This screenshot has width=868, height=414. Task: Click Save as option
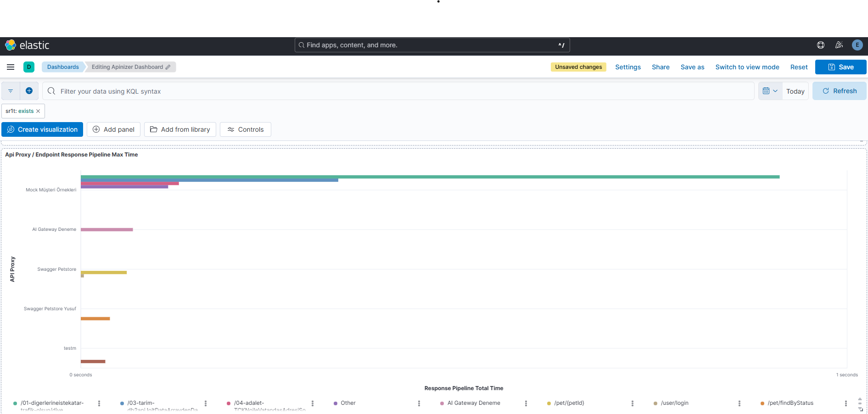click(x=692, y=67)
